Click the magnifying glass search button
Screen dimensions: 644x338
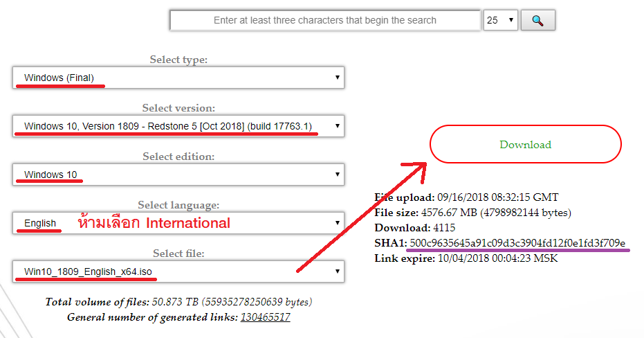click(x=538, y=20)
